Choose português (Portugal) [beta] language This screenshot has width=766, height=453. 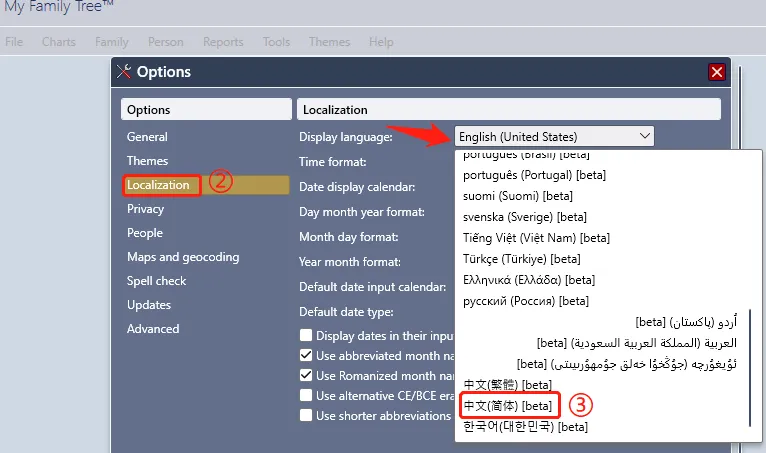point(534,175)
